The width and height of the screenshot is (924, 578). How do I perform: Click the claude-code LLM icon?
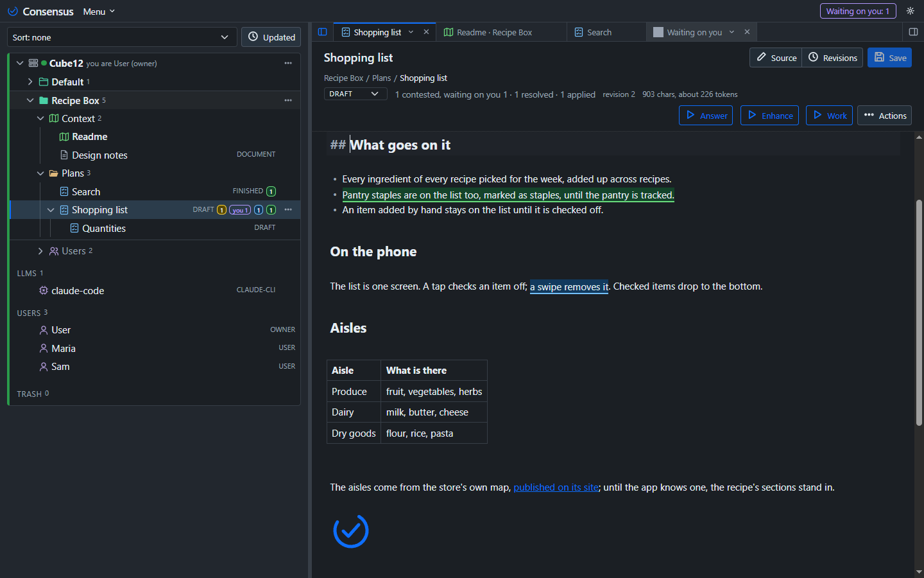point(44,290)
